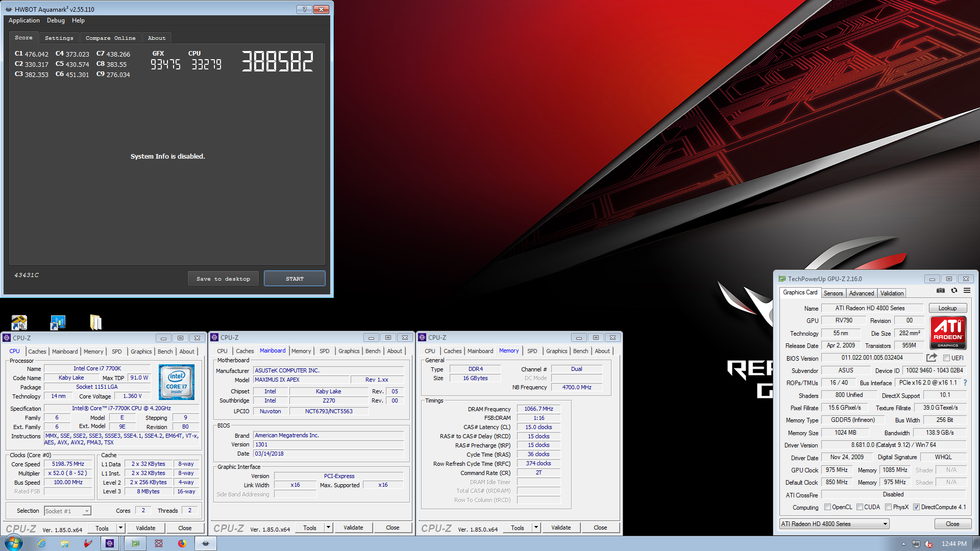Click Close button in GPU-Z
Screen dimensions: 980x551
952,524
